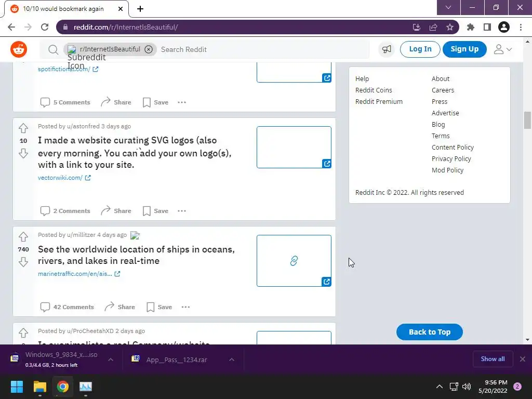Image resolution: width=532 pixels, height=399 pixels.
Task: Open the advertise megaphone icon
Action: click(x=387, y=49)
